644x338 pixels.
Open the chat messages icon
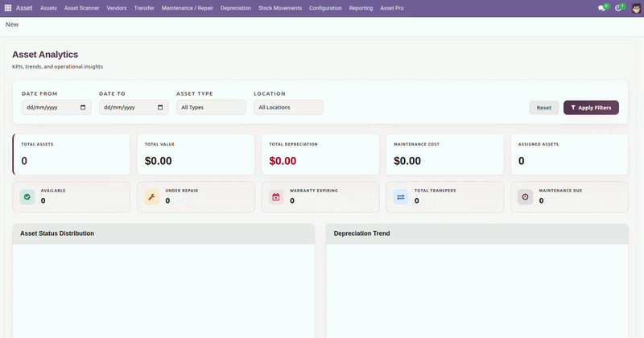(x=602, y=8)
